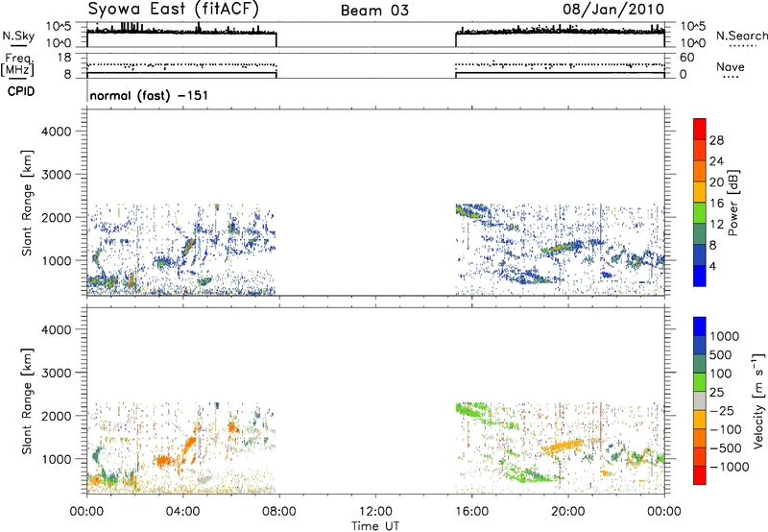
Task: Click the blue 1000 velocity swatch
Action: pyautogui.click(x=700, y=326)
